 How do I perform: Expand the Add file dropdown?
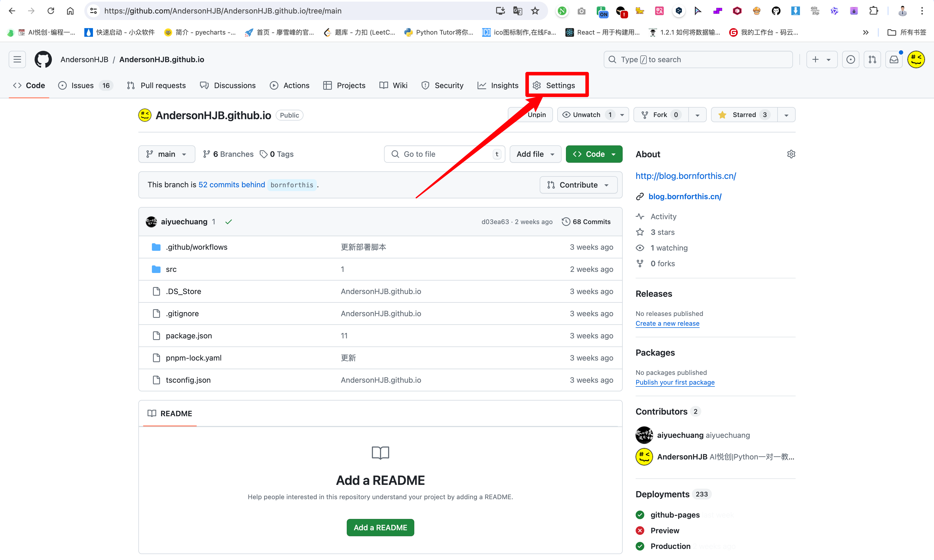click(x=535, y=154)
